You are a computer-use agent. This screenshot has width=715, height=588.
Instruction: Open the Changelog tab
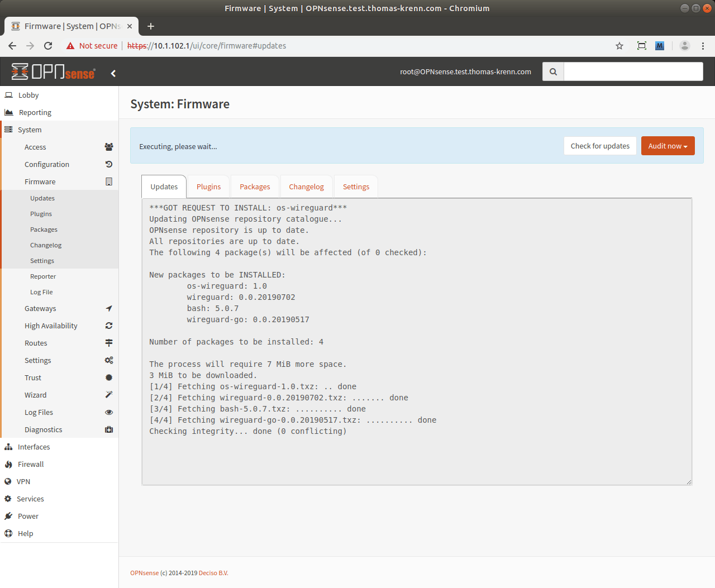tap(306, 187)
